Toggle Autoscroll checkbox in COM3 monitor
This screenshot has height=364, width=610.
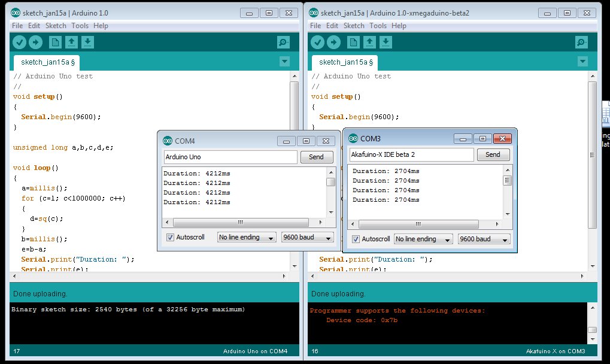tap(356, 239)
